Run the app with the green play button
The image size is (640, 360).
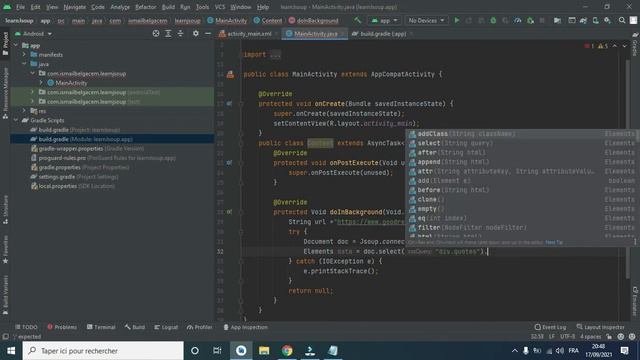coord(457,20)
